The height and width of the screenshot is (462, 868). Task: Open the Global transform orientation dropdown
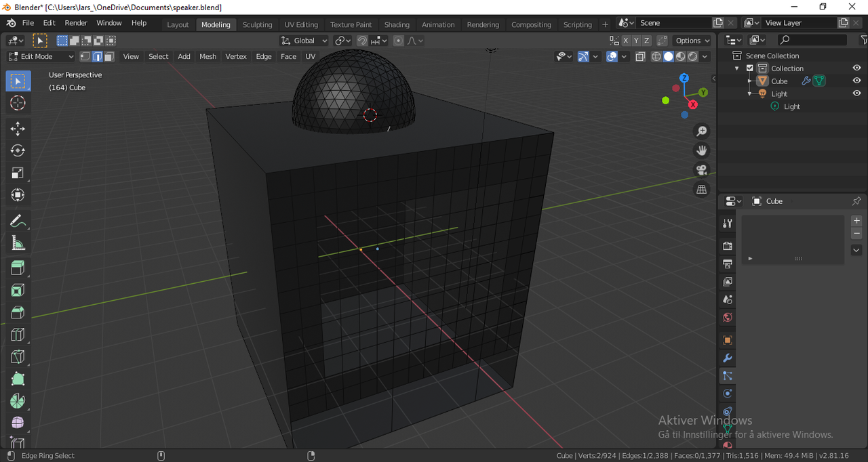[x=304, y=41]
